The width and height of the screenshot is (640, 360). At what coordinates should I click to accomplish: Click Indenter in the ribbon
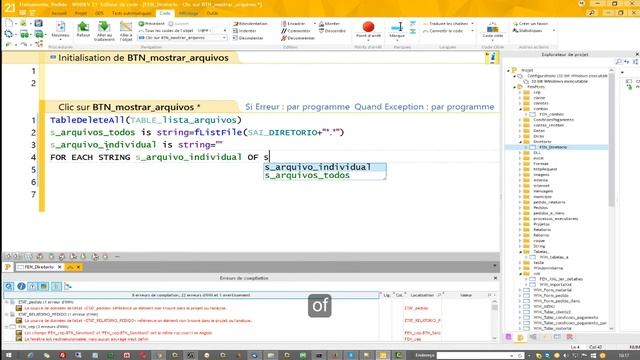[x=244, y=31]
